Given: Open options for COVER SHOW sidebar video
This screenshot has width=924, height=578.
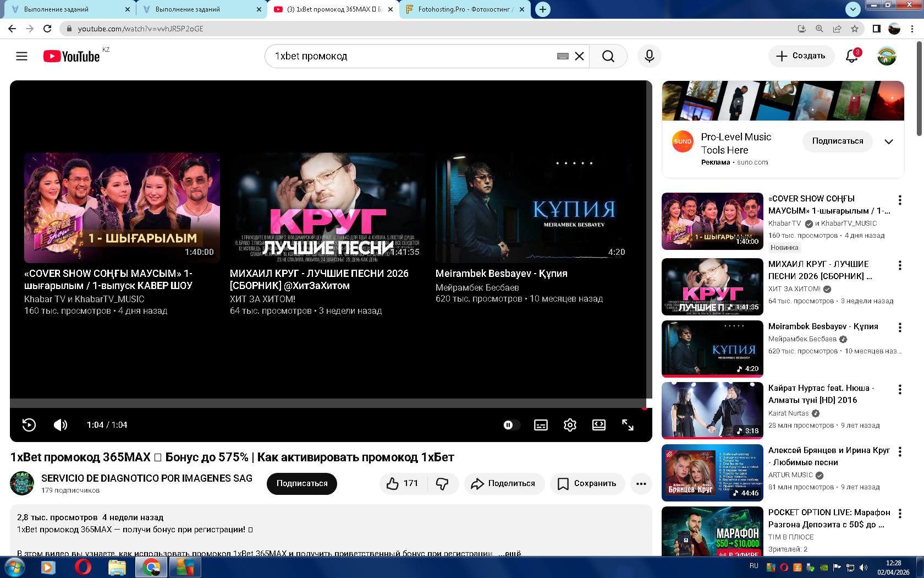Looking at the screenshot, I should (x=900, y=200).
